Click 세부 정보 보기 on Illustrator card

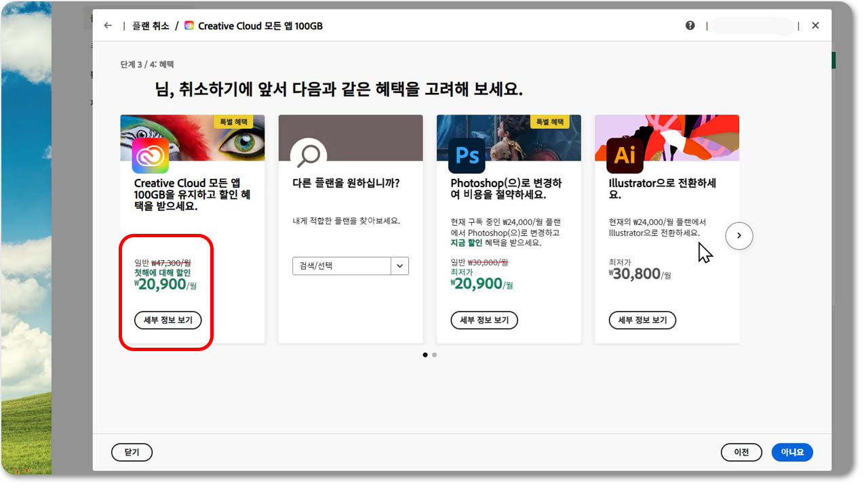pyautogui.click(x=642, y=320)
